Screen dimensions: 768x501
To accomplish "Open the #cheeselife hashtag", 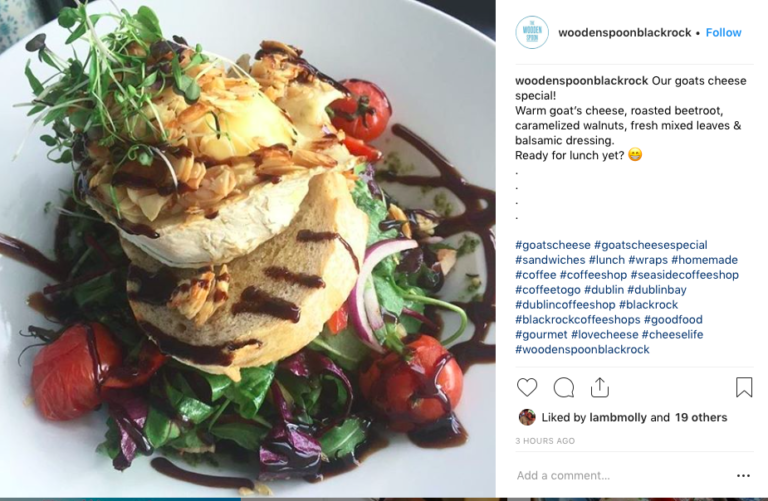I will [672, 334].
